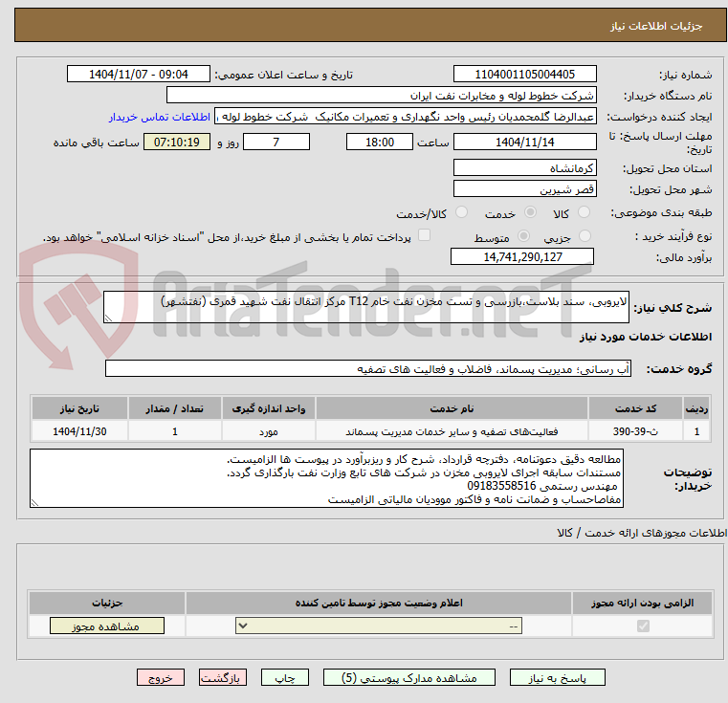Click the تاریخ نیاز column header

pyautogui.click(x=79, y=408)
